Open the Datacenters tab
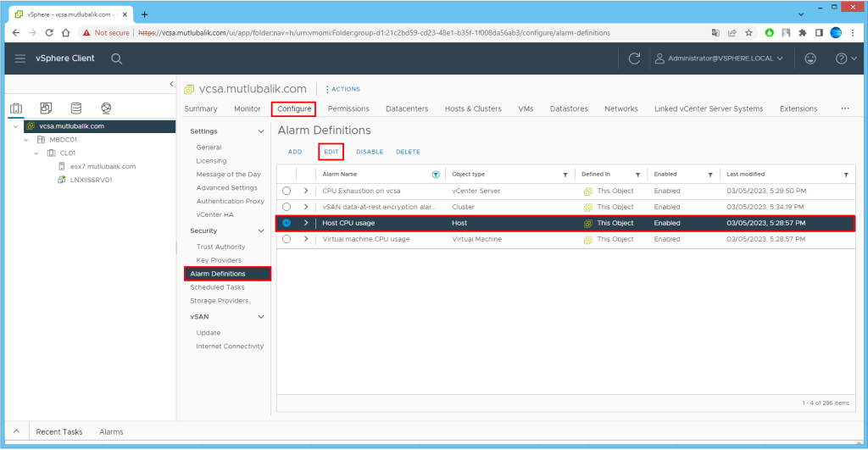Image resolution: width=868 pixels, height=450 pixels. click(x=407, y=109)
